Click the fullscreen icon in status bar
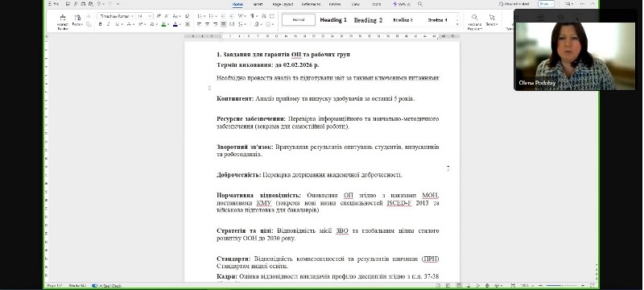The width and height of the screenshot is (644, 290). tap(592, 285)
